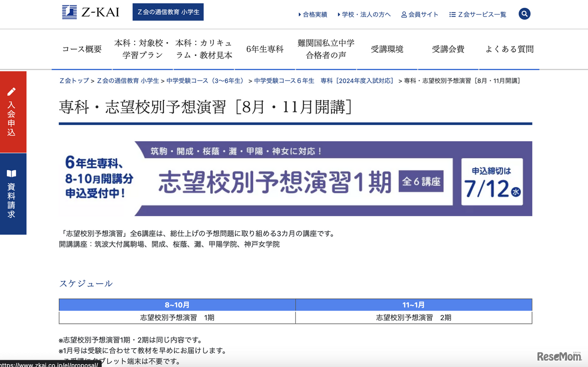Viewport: 588px width, 367px height.
Task: Open the 受講会費 tab
Action: pyautogui.click(x=448, y=49)
